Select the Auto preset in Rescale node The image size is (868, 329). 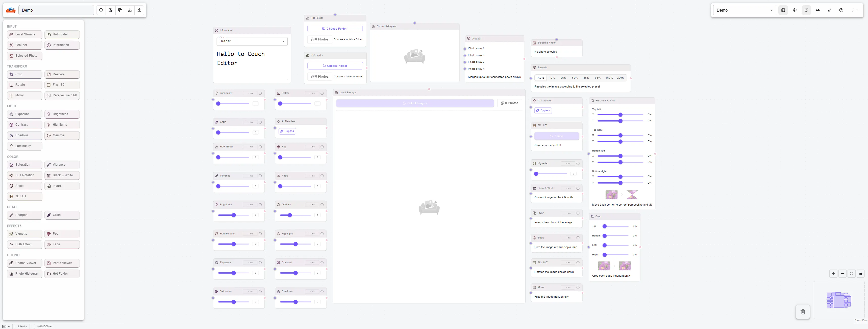coord(541,78)
